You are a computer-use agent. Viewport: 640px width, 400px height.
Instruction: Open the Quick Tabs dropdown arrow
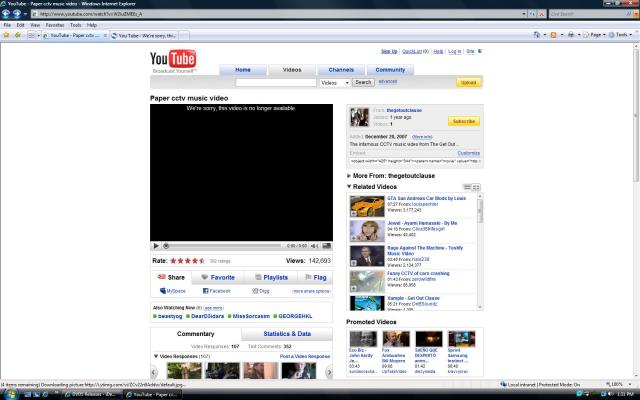click(38, 36)
